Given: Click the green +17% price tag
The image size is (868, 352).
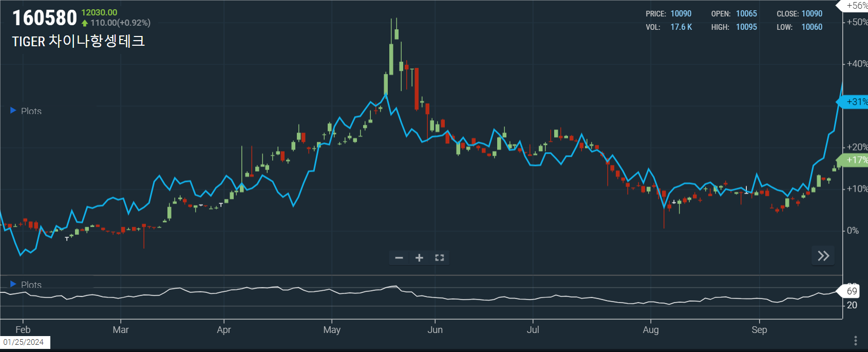Looking at the screenshot, I should (854, 160).
